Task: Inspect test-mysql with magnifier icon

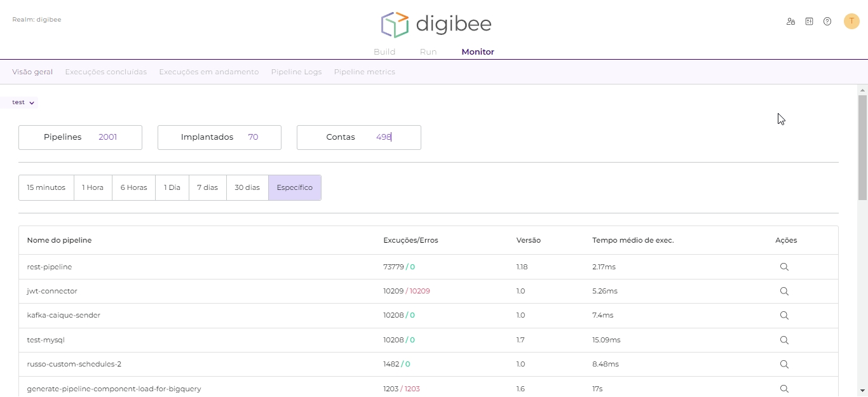Action: click(x=784, y=340)
